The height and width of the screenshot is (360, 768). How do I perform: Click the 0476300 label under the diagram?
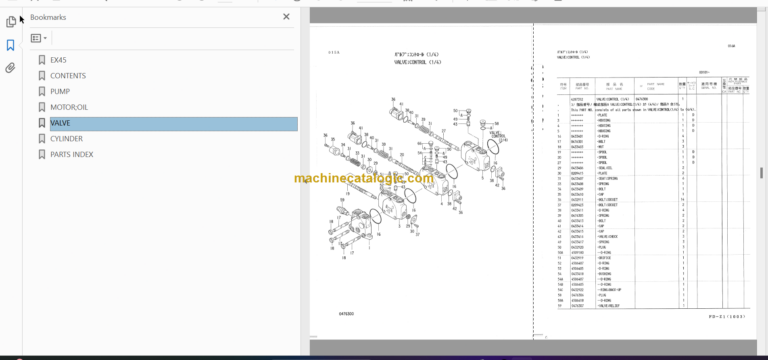pos(346,314)
